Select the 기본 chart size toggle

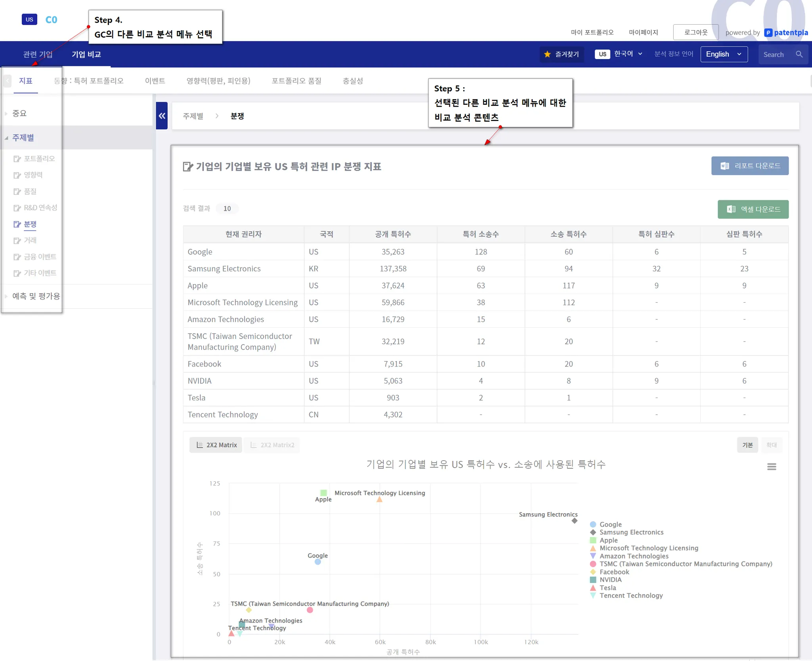(747, 445)
